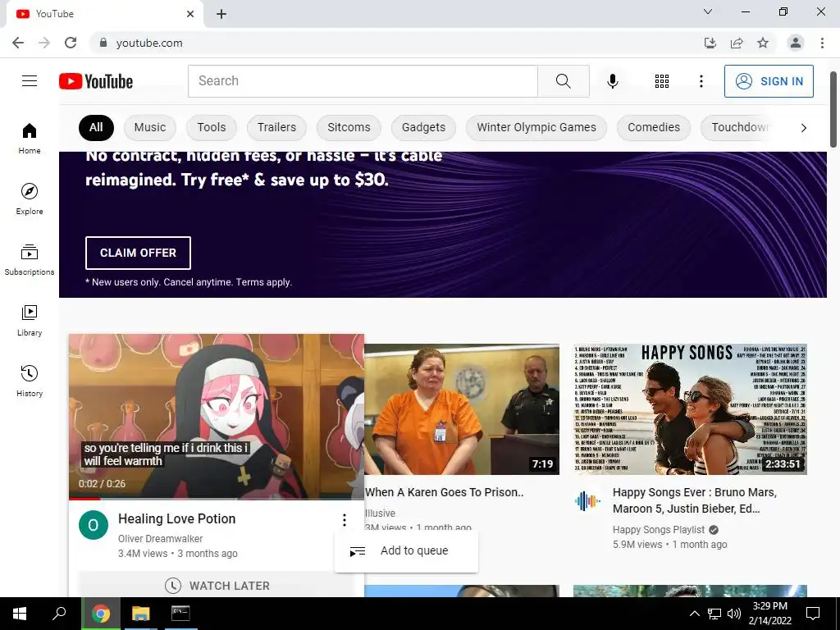Open File Explorer from the taskbar

[140, 614]
